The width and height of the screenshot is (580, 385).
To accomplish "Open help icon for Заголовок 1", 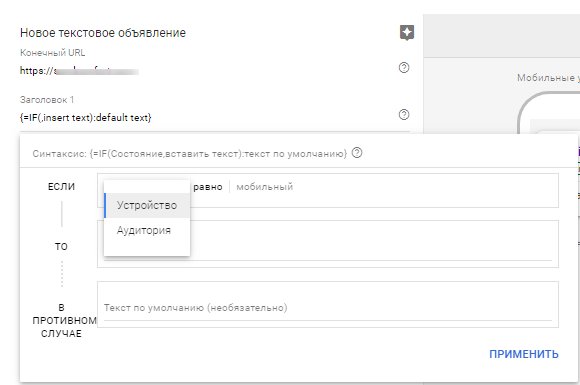I will point(404,115).
